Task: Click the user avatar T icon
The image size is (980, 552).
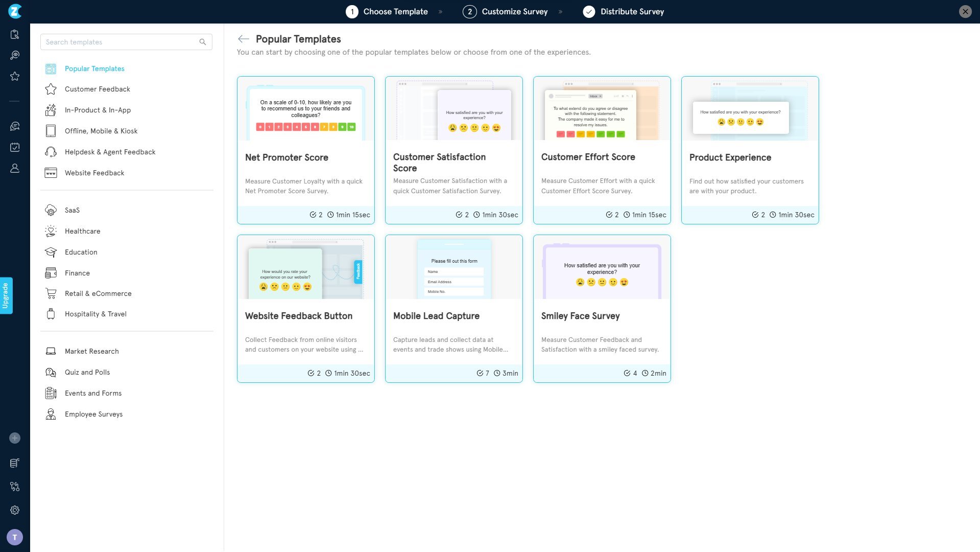Action: 15,537
